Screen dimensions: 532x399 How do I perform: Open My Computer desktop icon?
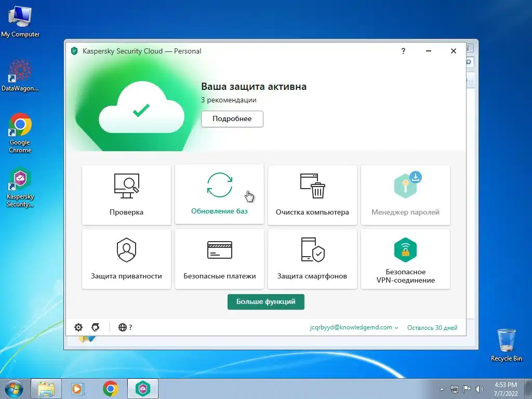(x=20, y=22)
